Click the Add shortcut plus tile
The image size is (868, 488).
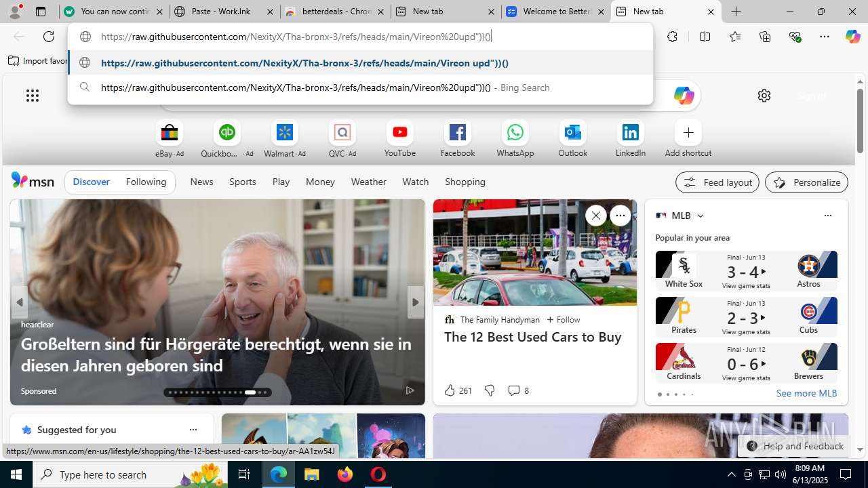pos(688,138)
